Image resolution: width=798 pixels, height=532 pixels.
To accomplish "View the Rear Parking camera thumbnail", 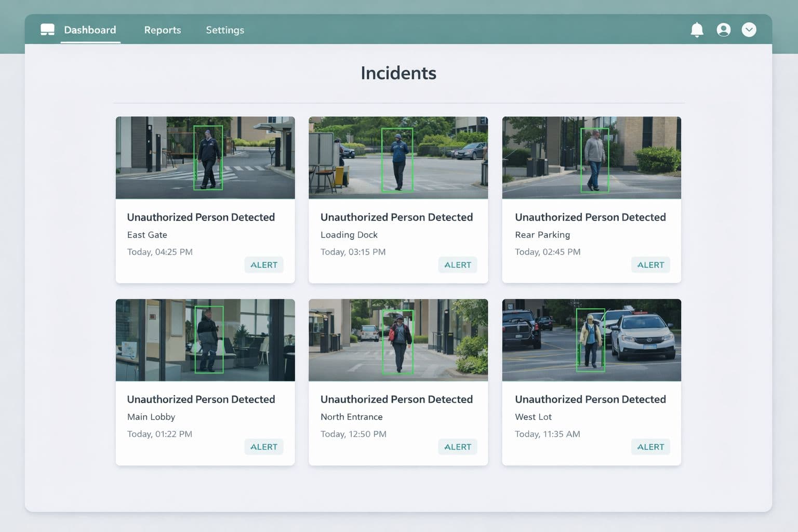I will pyautogui.click(x=591, y=157).
